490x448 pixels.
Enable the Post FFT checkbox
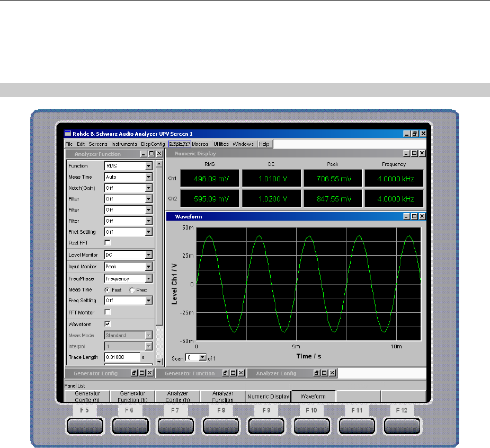pyautogui.click(x=108, y=242)
